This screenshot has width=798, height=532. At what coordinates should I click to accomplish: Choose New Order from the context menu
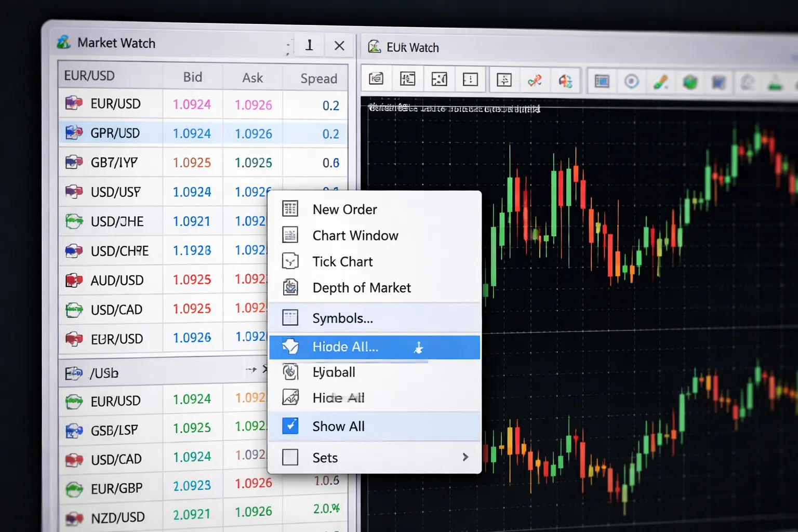[375, 209]
